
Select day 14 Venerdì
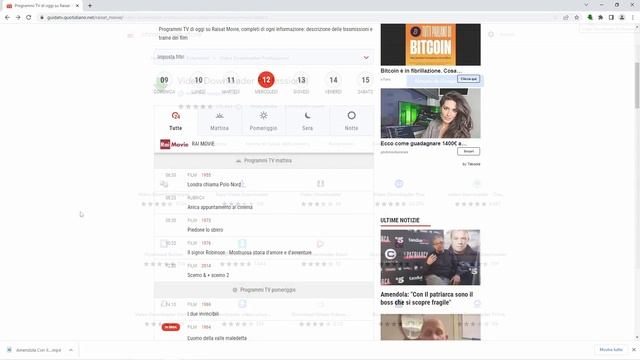tap(333, 84)
